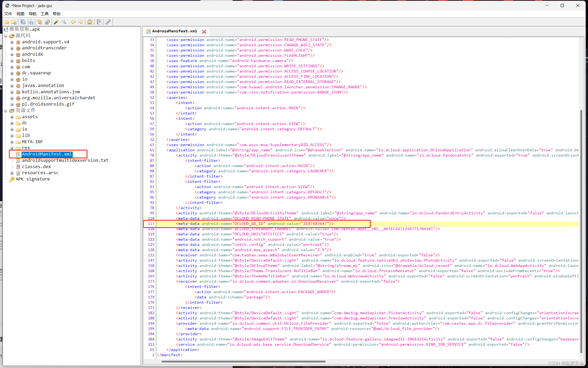Click the forward navigation arrow icon
588x368 pixels.
point(81,22)
